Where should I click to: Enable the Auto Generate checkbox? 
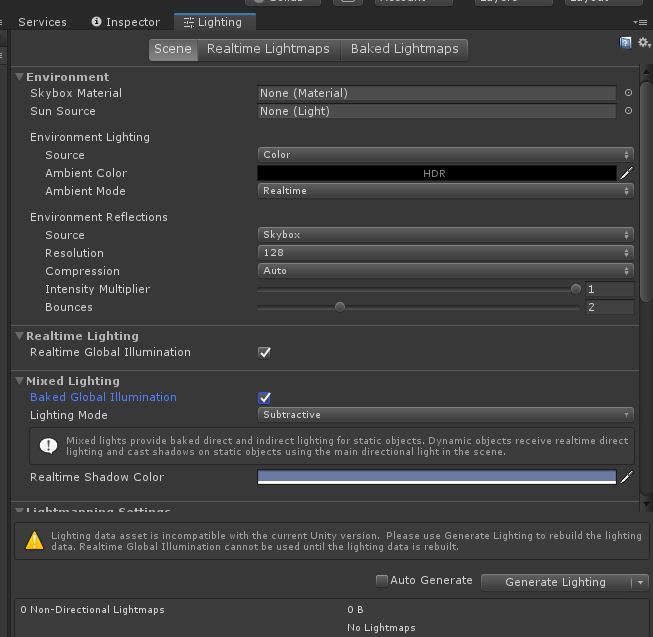click(x=381, y=581)
